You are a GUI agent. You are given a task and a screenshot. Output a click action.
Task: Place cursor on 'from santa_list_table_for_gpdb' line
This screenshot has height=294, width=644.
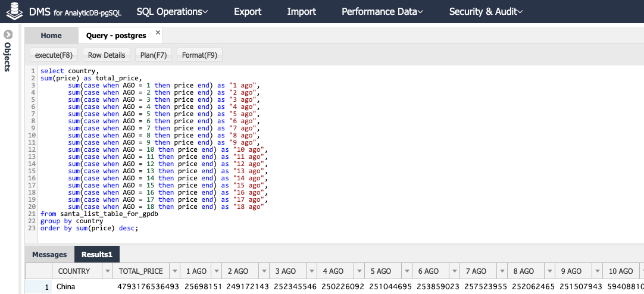coord(99,214)
